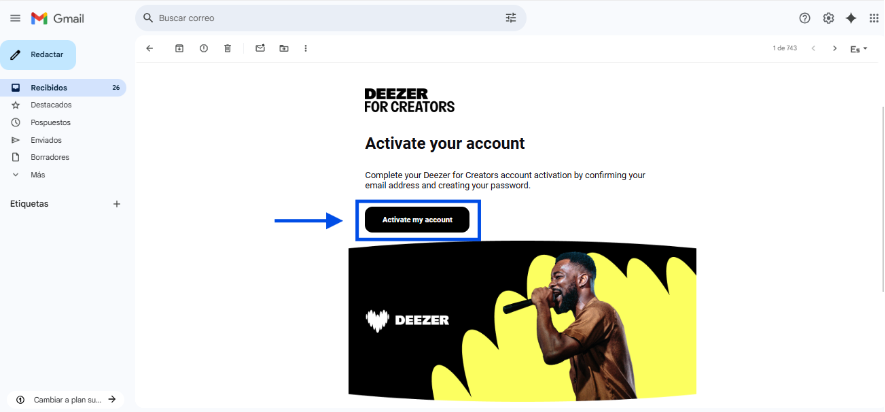Open the main menu hamburger icon
Image resolution: width=885 pixels, height=412 pixels.
pos(15,18)
